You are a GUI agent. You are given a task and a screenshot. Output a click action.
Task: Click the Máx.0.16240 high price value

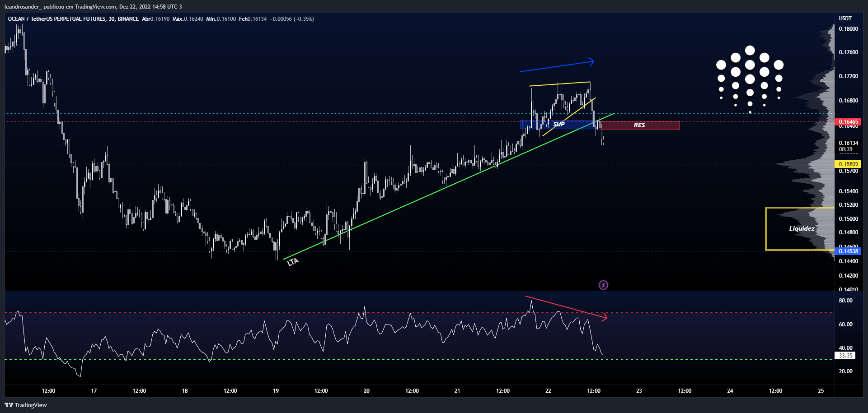(188, 19)
